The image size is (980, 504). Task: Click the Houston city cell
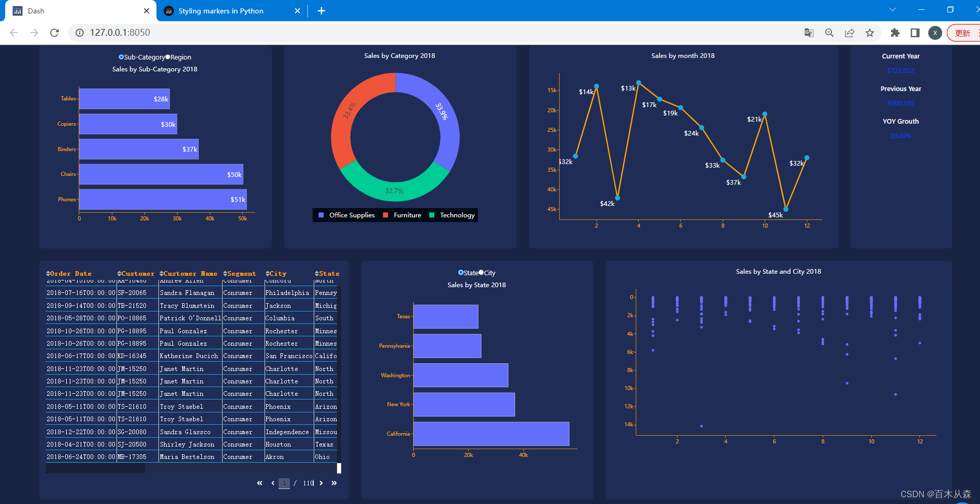coord(289,444)
